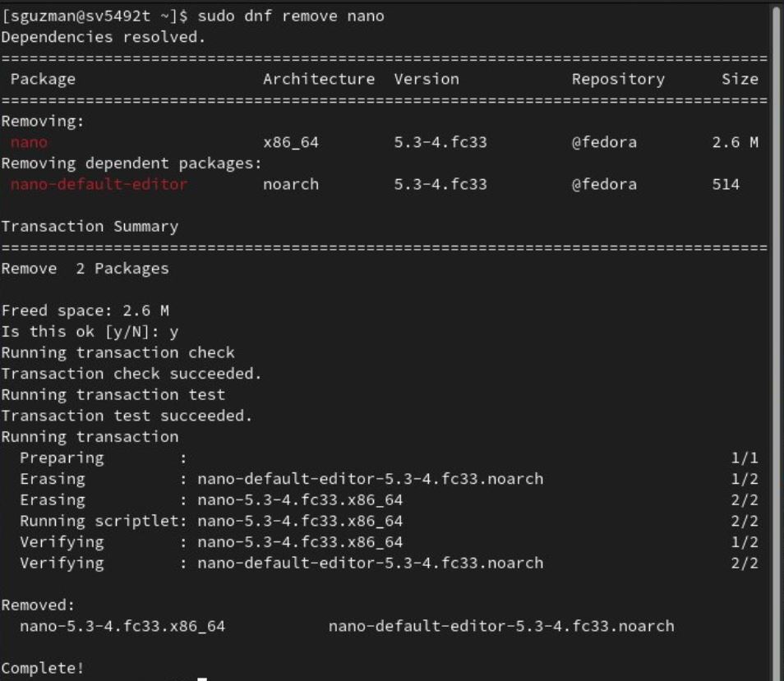Click the 'Complete!' message

click(x=43, y=668)
